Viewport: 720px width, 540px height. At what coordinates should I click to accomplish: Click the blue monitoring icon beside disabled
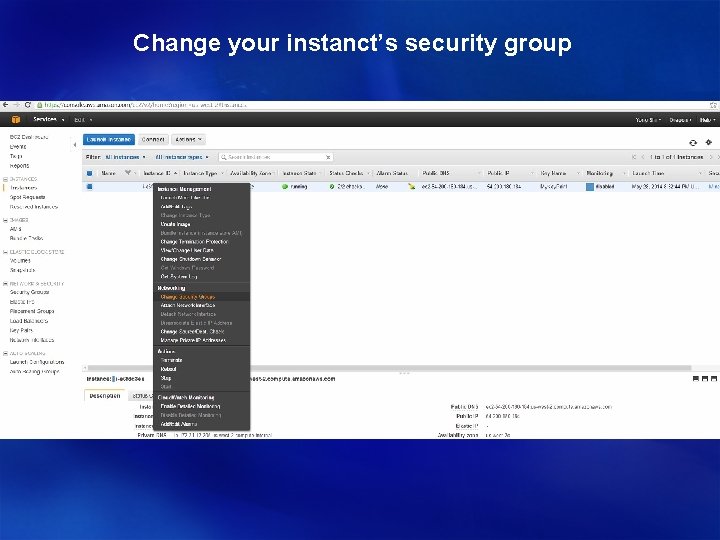tap(590, 187)
